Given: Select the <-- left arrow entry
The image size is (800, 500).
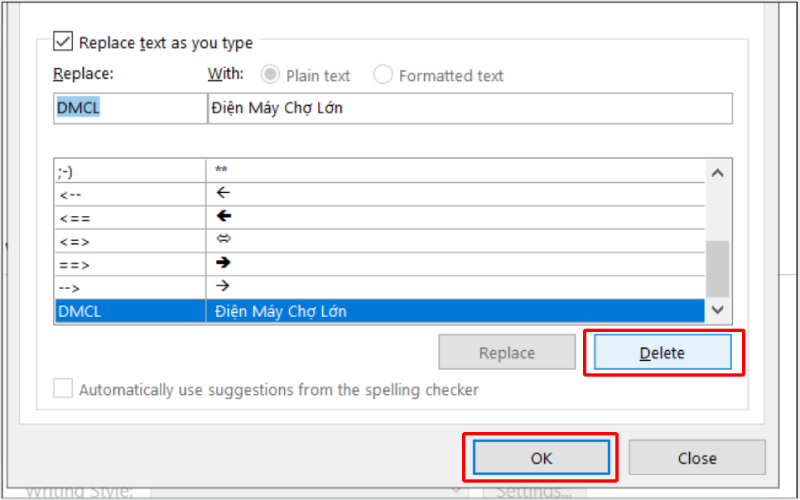Looking at the screenshot, I should tap(380, 194).
